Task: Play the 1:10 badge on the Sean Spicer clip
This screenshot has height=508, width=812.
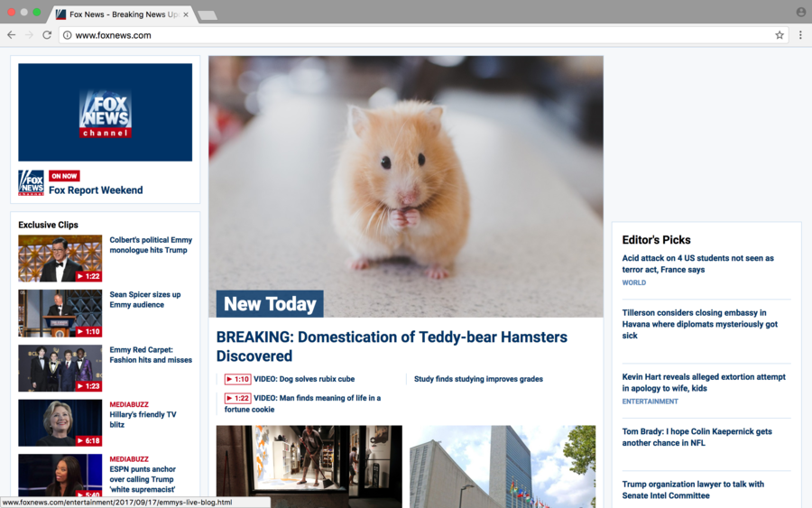Action: coord(88,331)
